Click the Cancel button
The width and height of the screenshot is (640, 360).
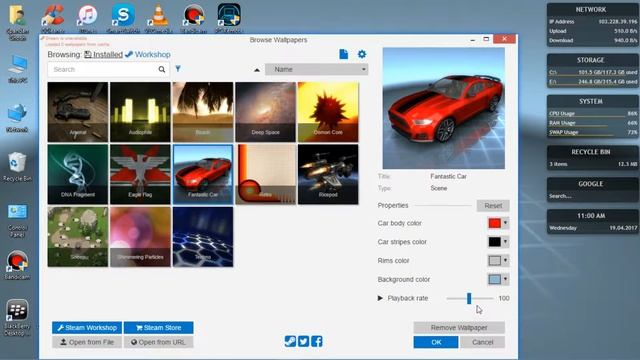[482, 342]
